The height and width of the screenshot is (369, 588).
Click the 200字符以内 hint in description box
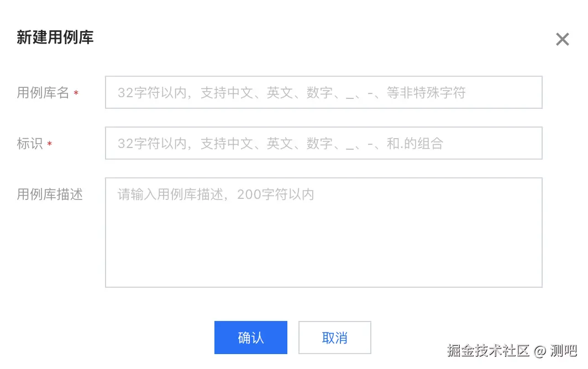(275, 194)
